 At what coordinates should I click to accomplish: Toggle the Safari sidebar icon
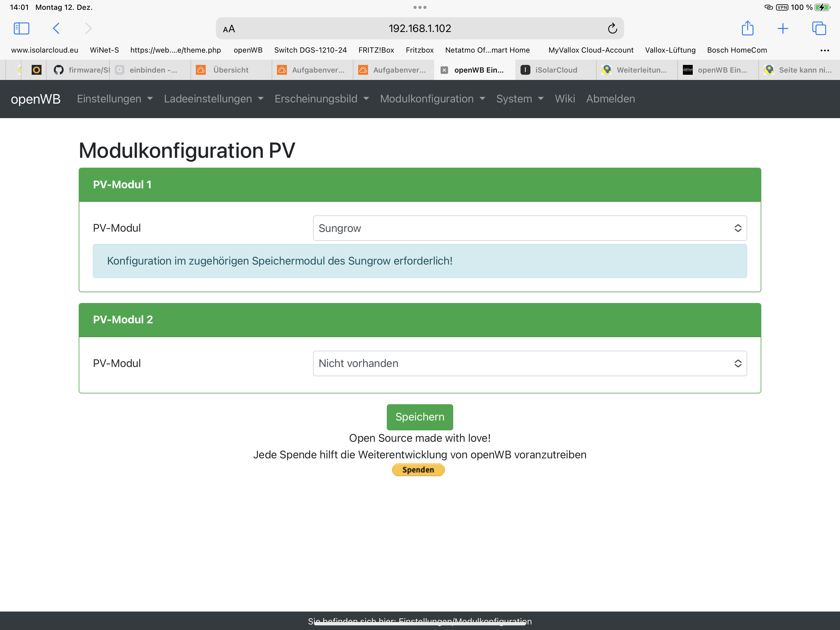pos(21,29)
